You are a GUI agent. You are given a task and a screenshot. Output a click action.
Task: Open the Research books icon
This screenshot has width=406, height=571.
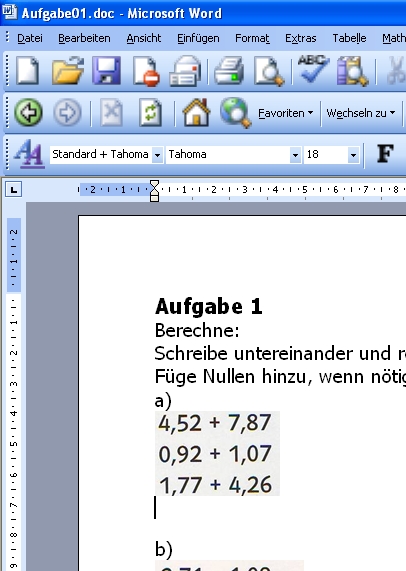(x=352, y=71)
